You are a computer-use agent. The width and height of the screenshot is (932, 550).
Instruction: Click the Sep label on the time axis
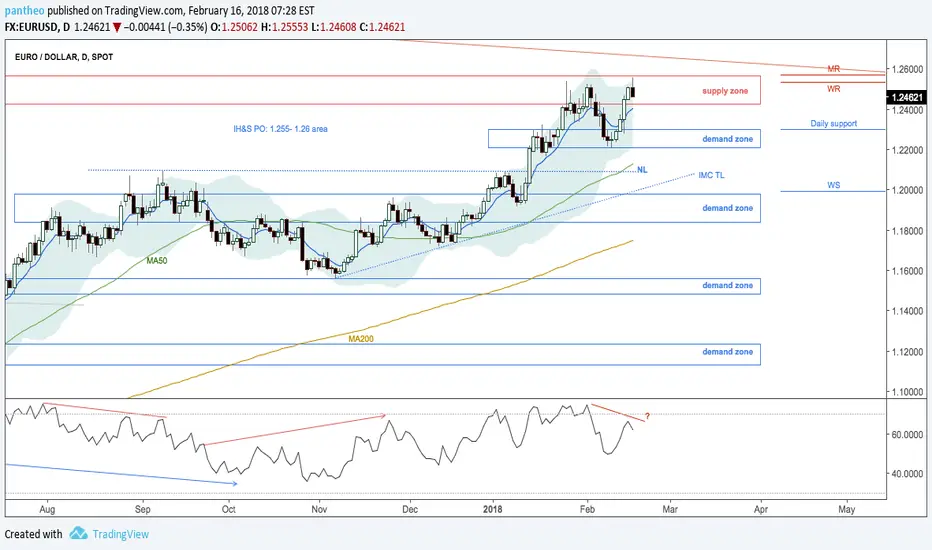(x=143, y=510)
